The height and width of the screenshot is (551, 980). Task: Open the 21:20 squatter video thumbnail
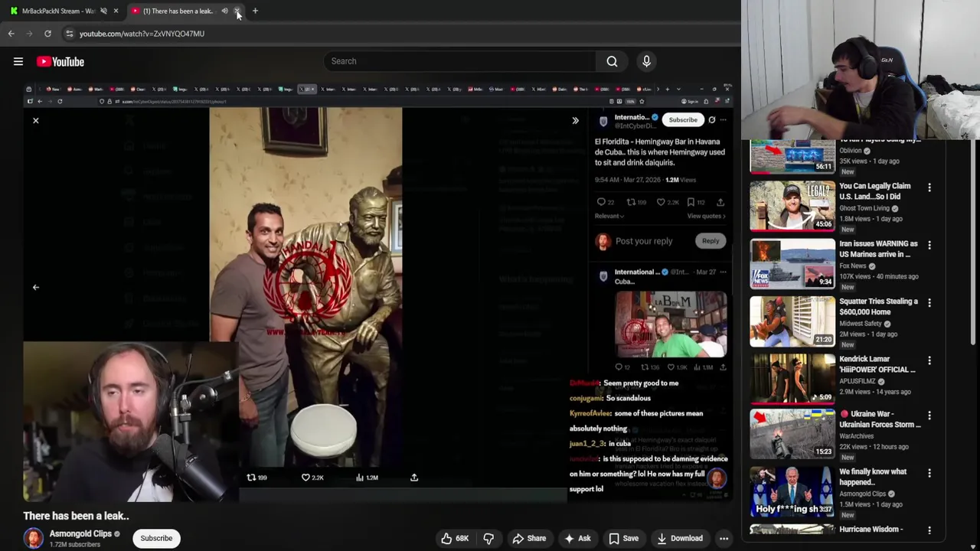tap(792, 321)
